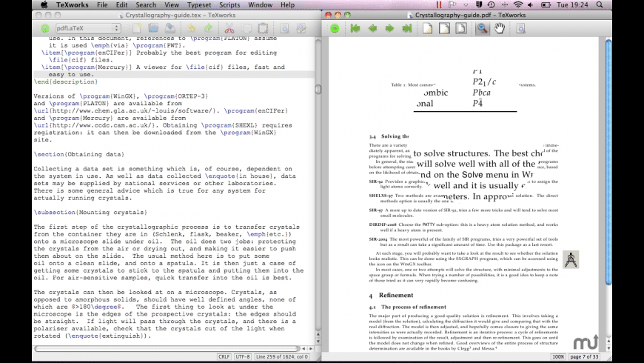Open the Window menu

tap(261, 5)
